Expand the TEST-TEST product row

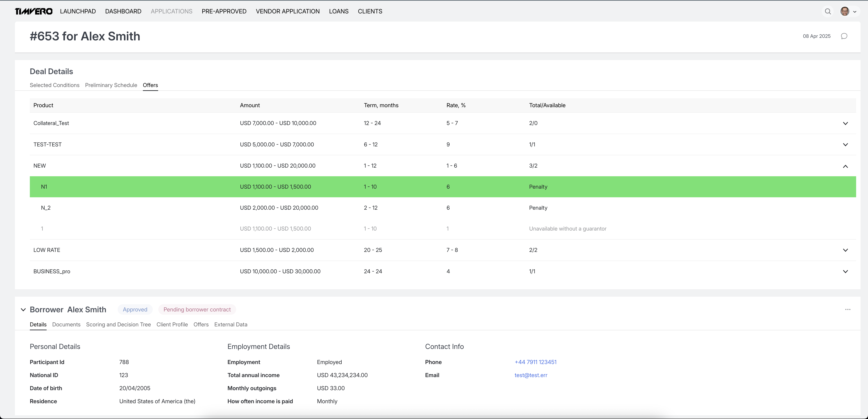point(845,145)
